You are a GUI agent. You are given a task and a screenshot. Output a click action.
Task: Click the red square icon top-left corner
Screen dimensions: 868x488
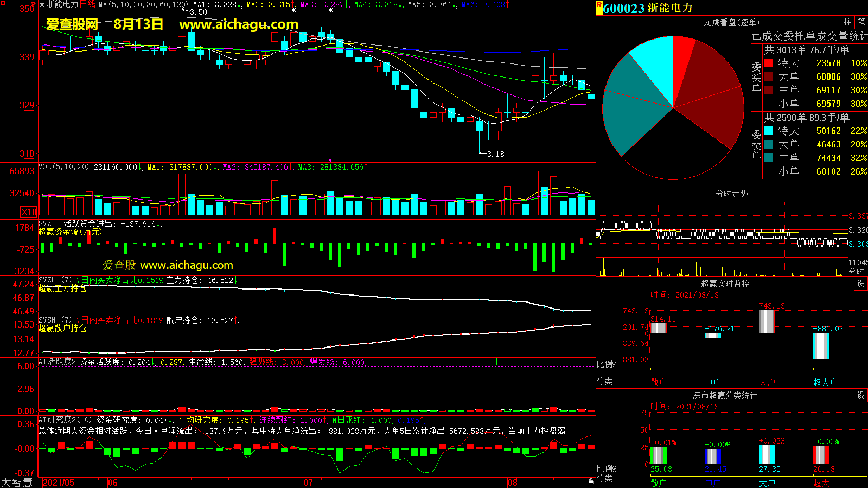[3, 3]
